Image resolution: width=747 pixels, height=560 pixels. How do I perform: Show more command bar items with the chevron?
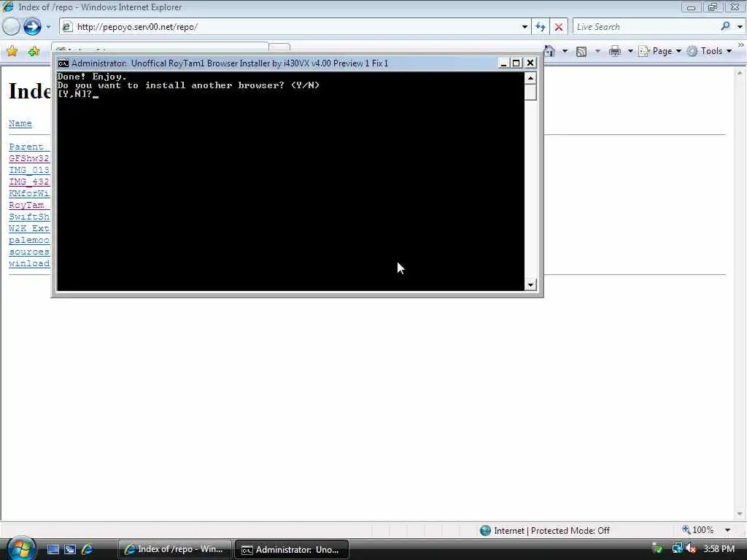pyautogui.click(x=741, y=44)
